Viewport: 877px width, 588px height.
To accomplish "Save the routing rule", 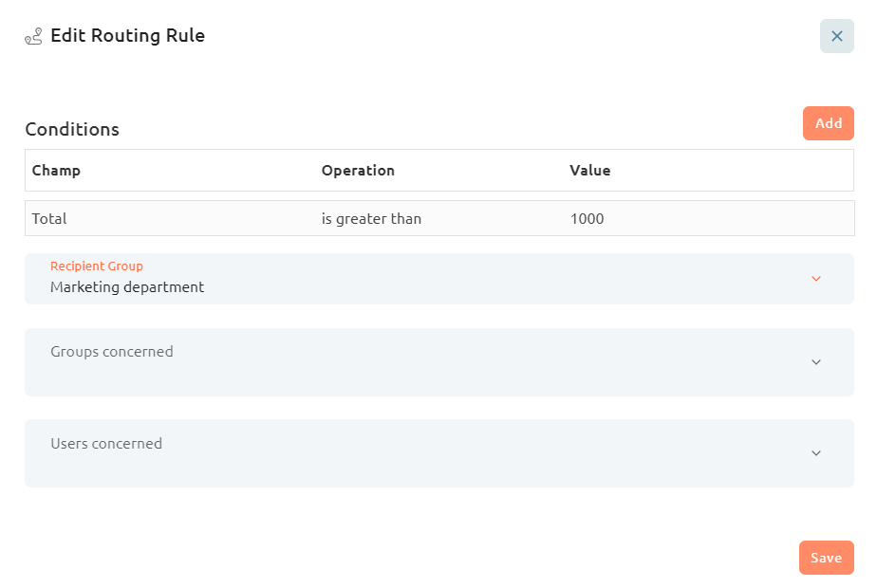I will (826, 558).
